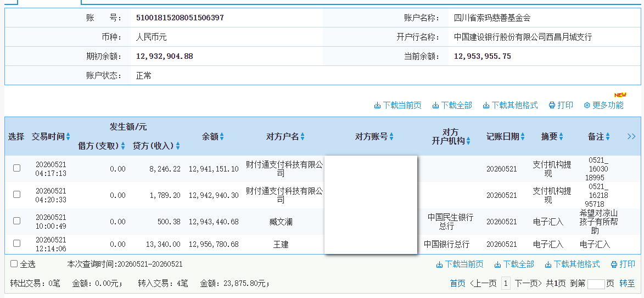
Task: Click the top 下载当前页 download icon
Action: pyautogui.click(x=377, y=106)
